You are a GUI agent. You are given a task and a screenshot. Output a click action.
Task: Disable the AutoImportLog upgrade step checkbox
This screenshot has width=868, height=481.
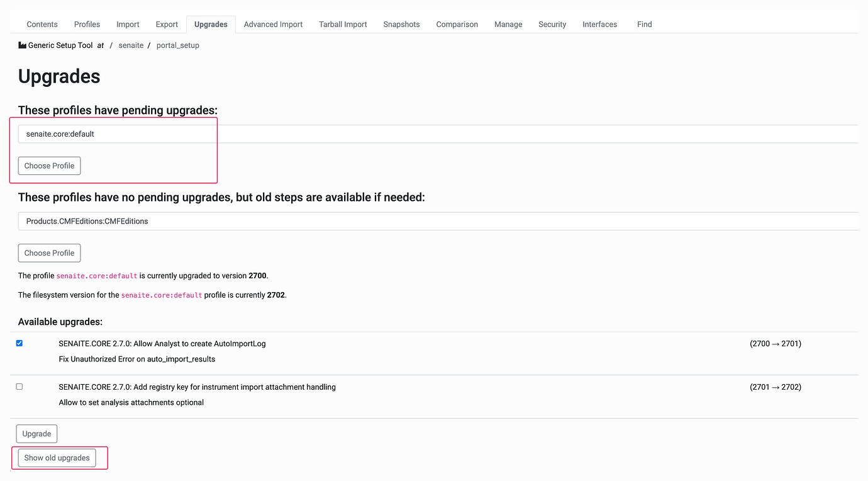coord(19,343)
